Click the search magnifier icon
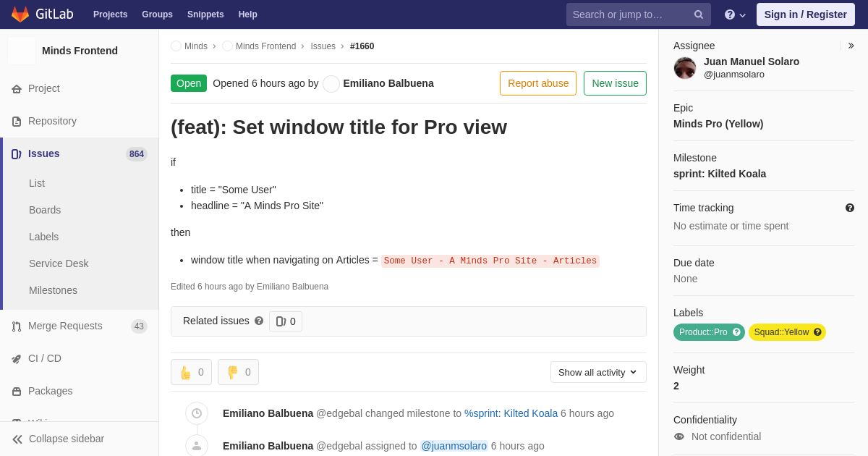 (x=699, y=14)
